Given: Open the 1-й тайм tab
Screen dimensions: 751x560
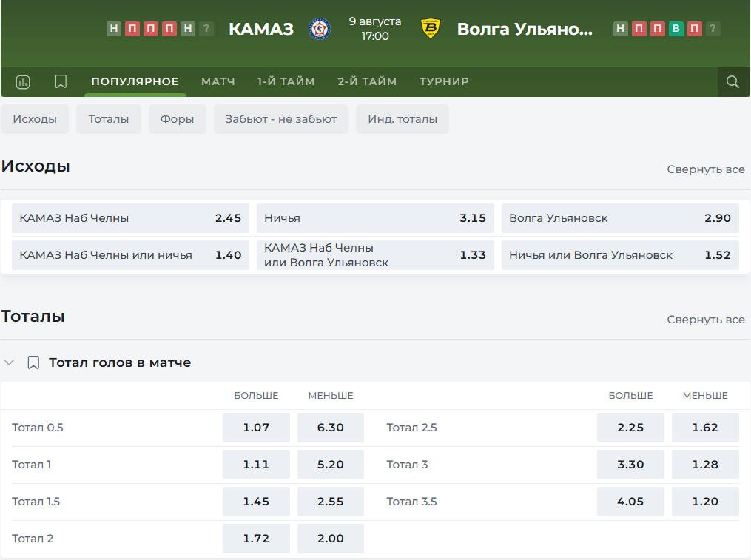Looking at the screenshot, I should coord(286,81).
